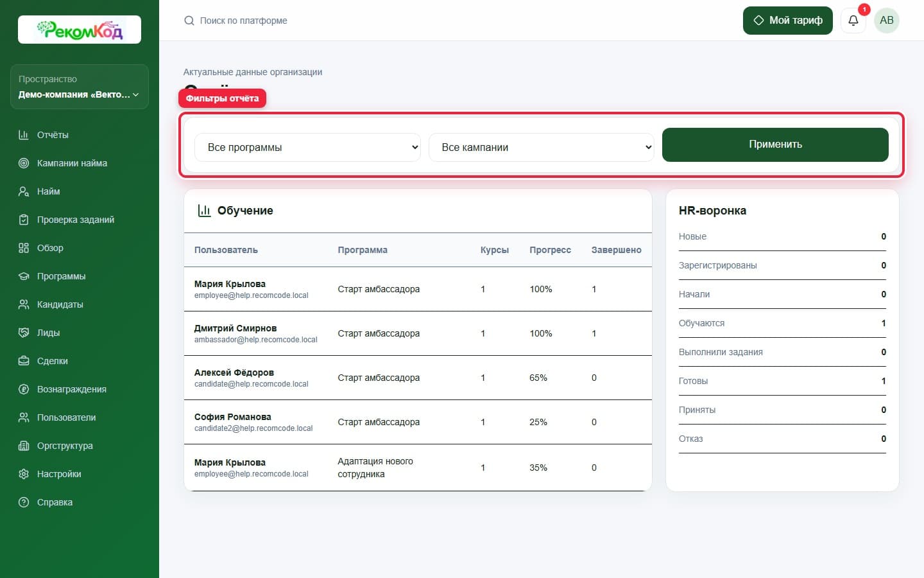Click the Справка question mark icon
The width and height of the screenshot is (924, 578).
[24, 502]
